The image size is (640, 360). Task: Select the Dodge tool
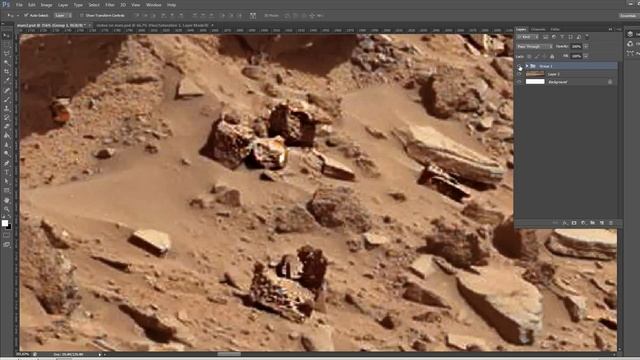pyautogui.click(x=7, y=153)
